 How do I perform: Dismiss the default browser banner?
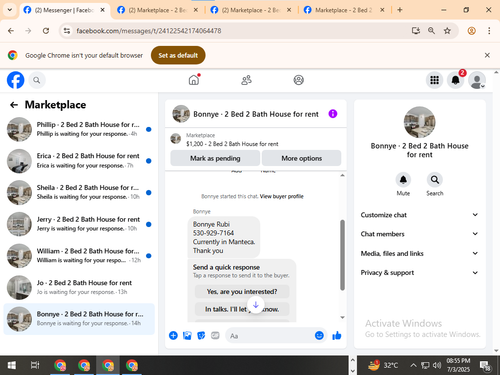click(487, 55)
